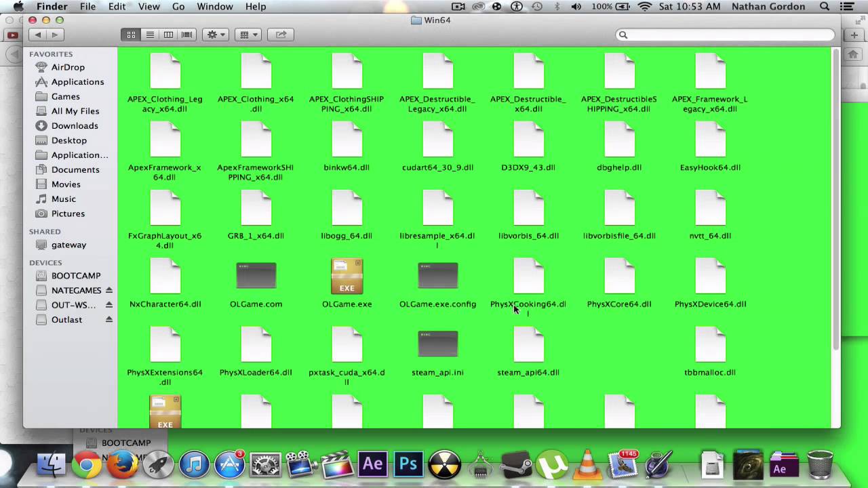Open the Apple menu
Image resolution: width=868 pixels, height=488 pixels.
click(18, 7)
